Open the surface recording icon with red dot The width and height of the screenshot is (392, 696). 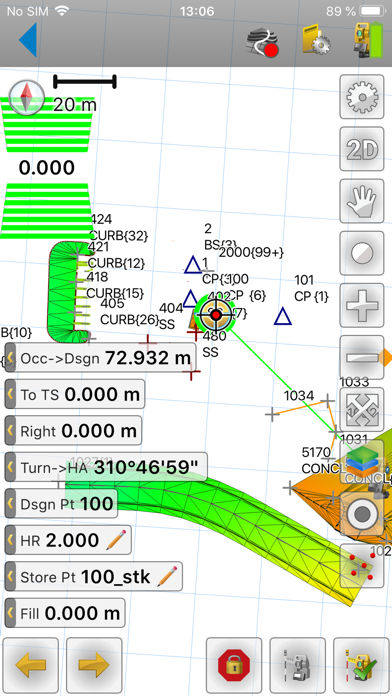tap(263, 42)
